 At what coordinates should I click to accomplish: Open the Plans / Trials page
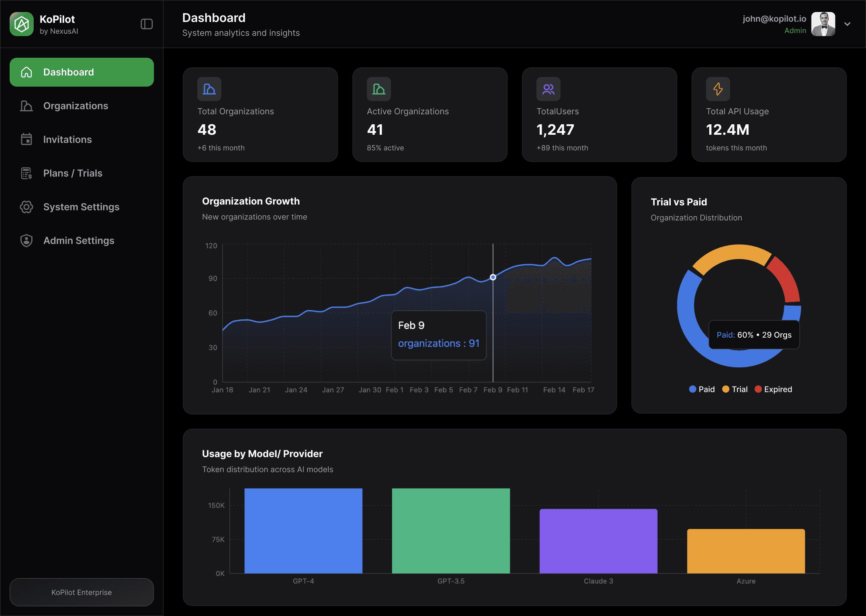(73, 173)
